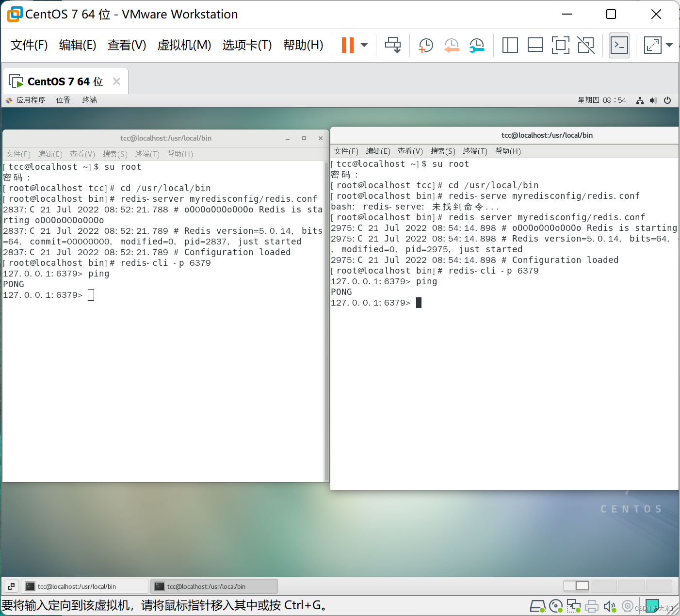The image size is (680, 616).
Task: Click left terminal prompt line after PONG
Action: coord(49,295)
